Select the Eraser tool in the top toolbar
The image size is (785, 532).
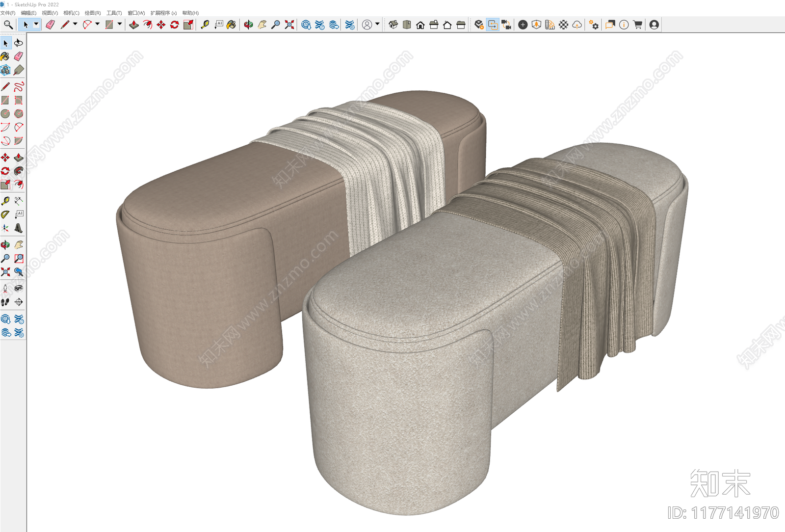point(50,25)
